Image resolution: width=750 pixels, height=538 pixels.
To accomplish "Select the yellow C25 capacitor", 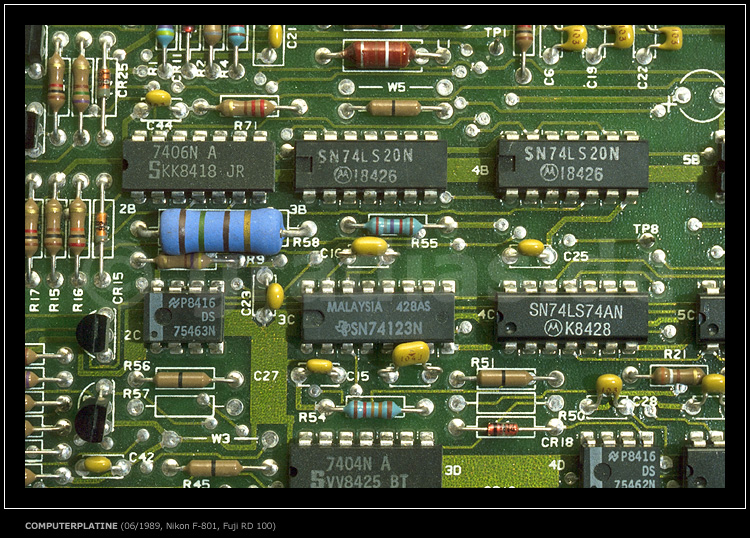I will (531, 247).
